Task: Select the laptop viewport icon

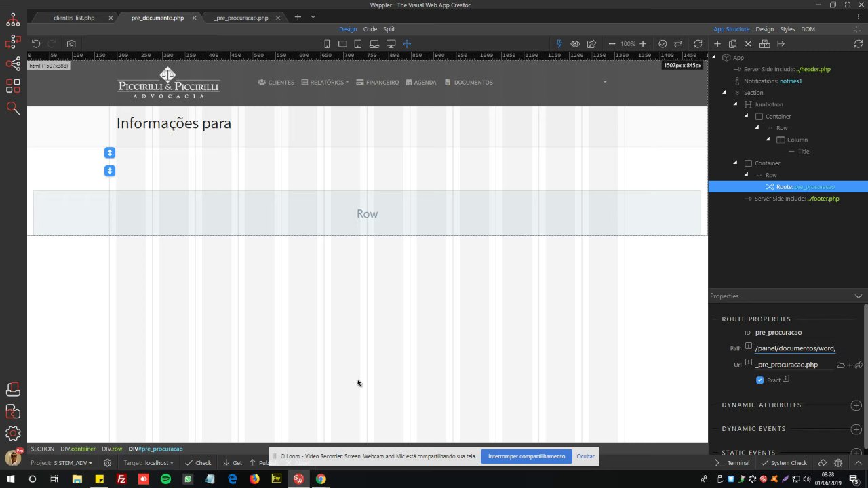Action: coord(374,44)
